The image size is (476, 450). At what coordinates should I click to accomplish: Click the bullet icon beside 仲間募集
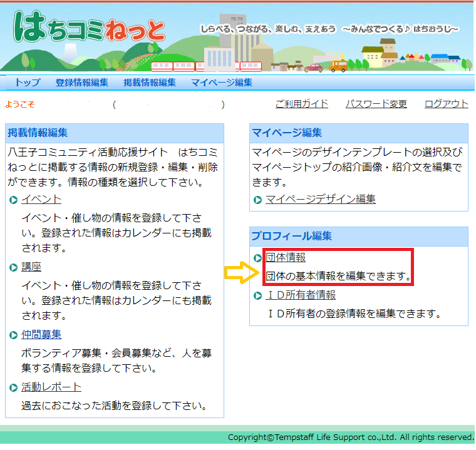(14, 335)
